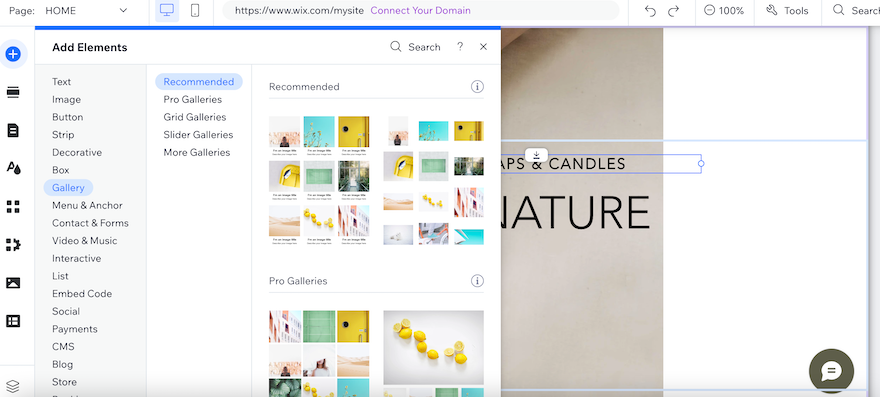Click Search in Add Elements panel
880x397 pixels.
click(x=415, y=47)
